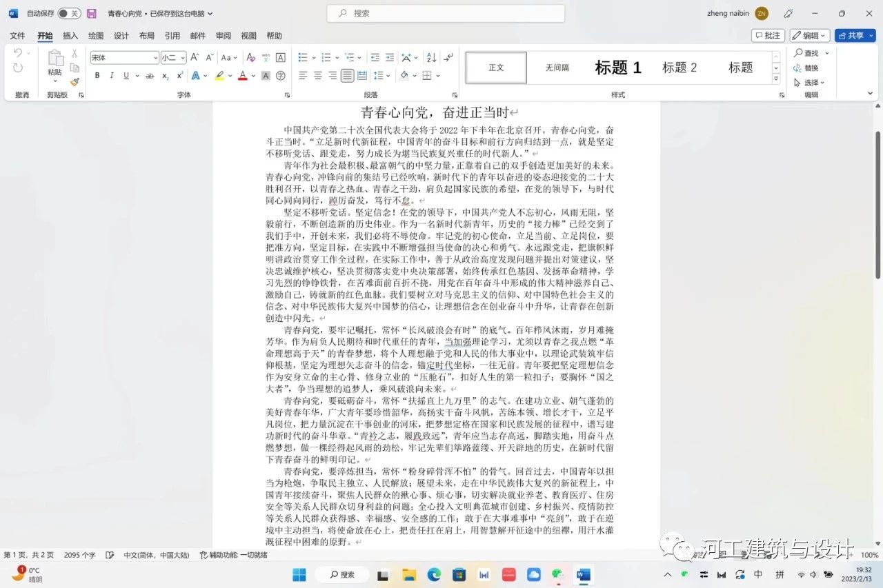Open the font name dropdown showing 宋体
Viewport: 883px width, 588px height.
pos(124,58)
